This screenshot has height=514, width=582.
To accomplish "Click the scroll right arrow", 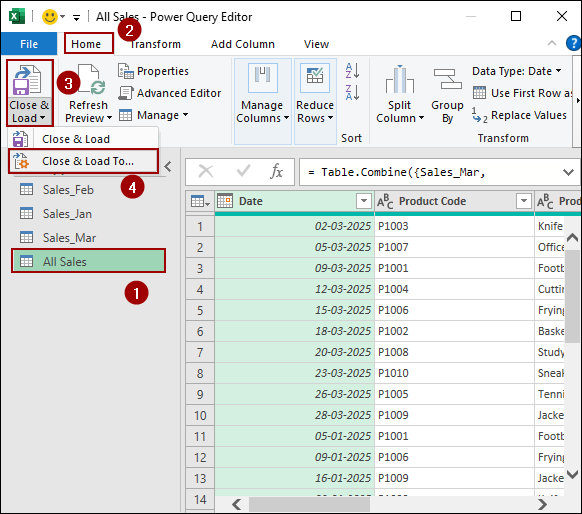I will point(542,504).
